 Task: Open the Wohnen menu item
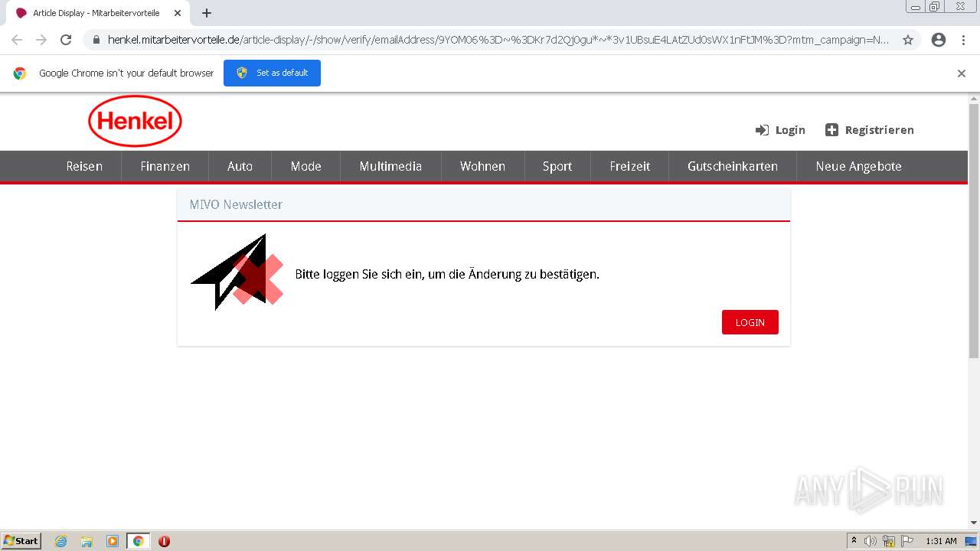482,166
